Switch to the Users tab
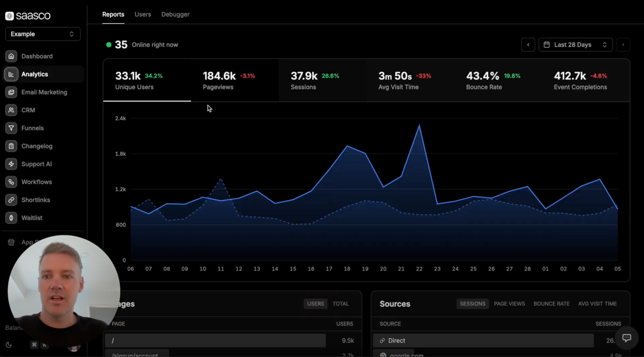The width and height of the screenshot is (644, 357). pyautogui.click(x=142, y=14)
